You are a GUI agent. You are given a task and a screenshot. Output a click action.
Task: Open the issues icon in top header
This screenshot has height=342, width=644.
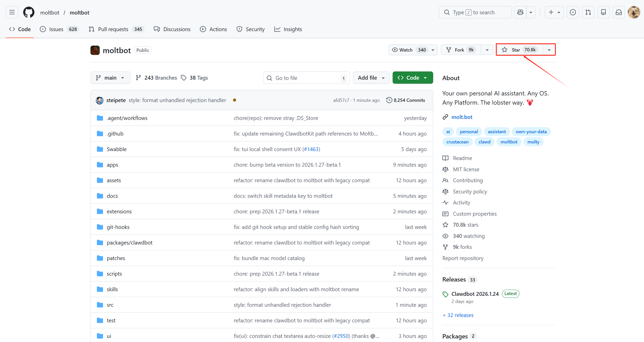(x=573, y=12)
